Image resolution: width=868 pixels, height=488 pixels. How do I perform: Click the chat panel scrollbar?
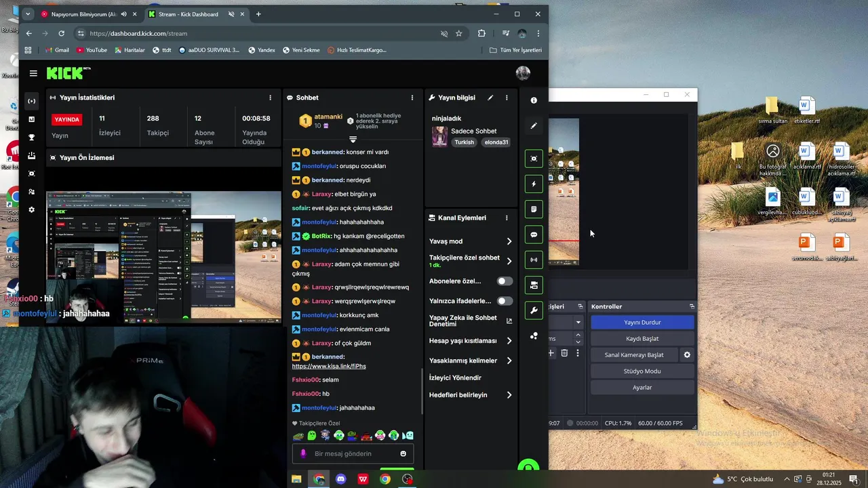[x=422, y=391]
